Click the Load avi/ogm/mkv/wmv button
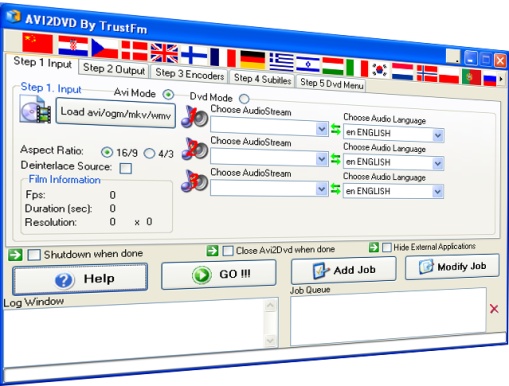Viewport: 509px width, 386px height. point(116,113)
